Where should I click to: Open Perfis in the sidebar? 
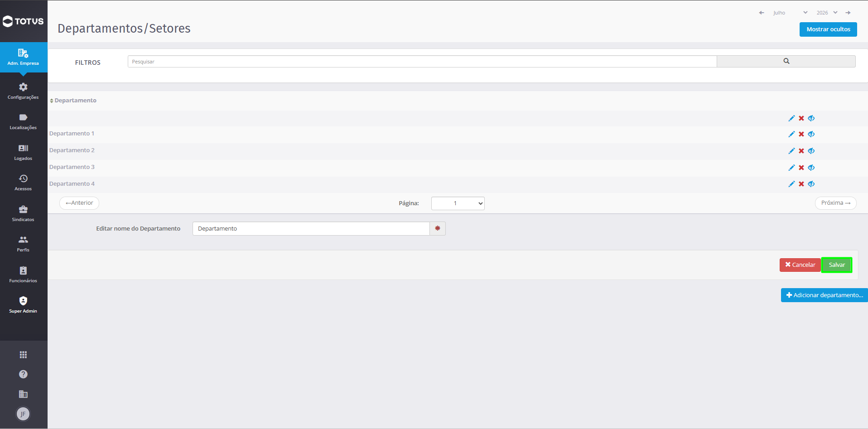[x=23, y=244]
